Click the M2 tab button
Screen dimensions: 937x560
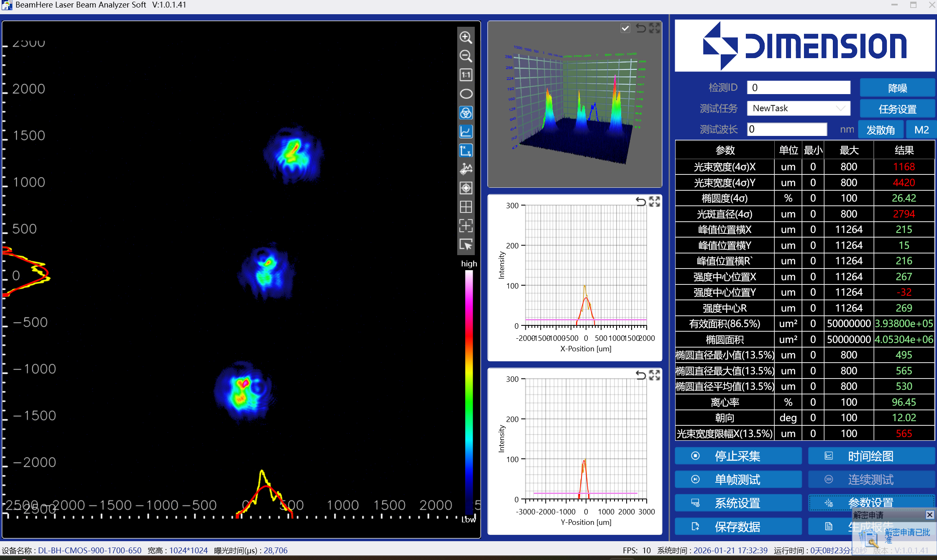point(921,130)
